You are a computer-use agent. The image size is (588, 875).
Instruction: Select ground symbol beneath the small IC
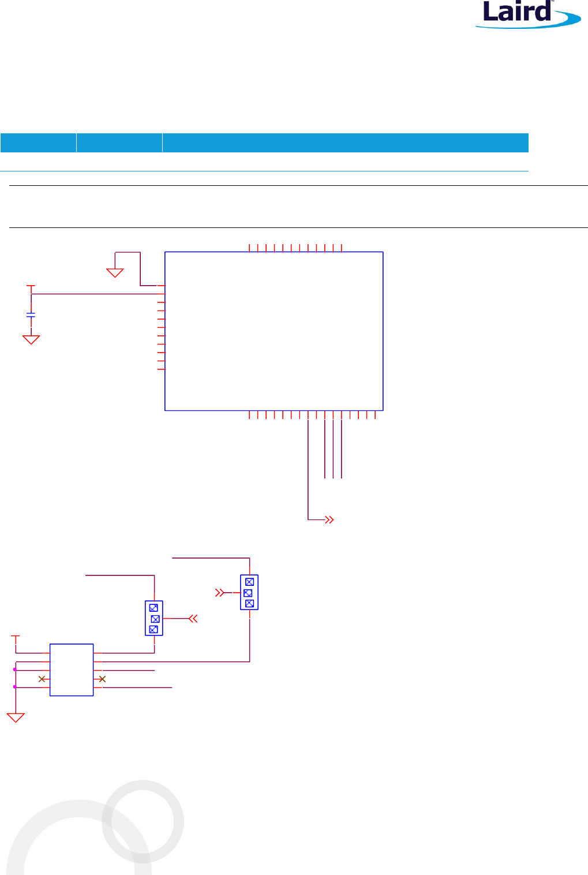click(x=16, y=717)
